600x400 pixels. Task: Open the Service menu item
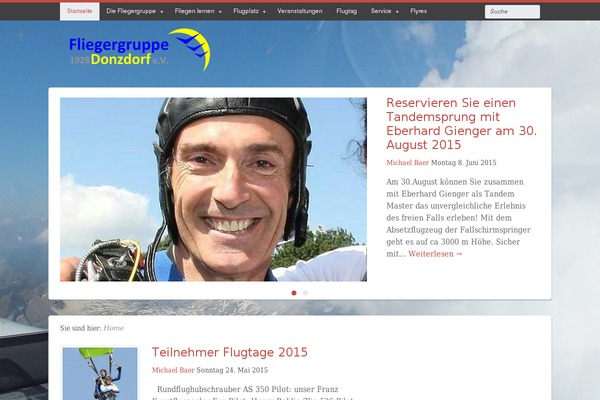click(381, 11)
